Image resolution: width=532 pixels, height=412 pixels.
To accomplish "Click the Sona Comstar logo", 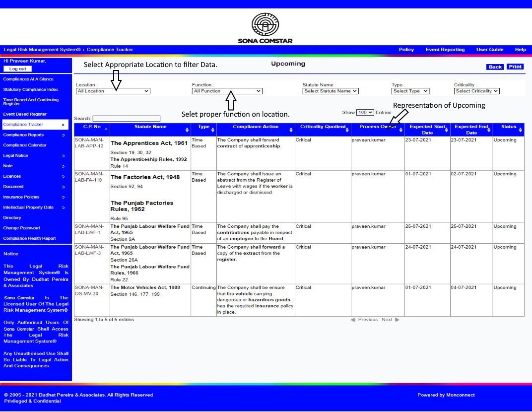I will pos(266,28).
